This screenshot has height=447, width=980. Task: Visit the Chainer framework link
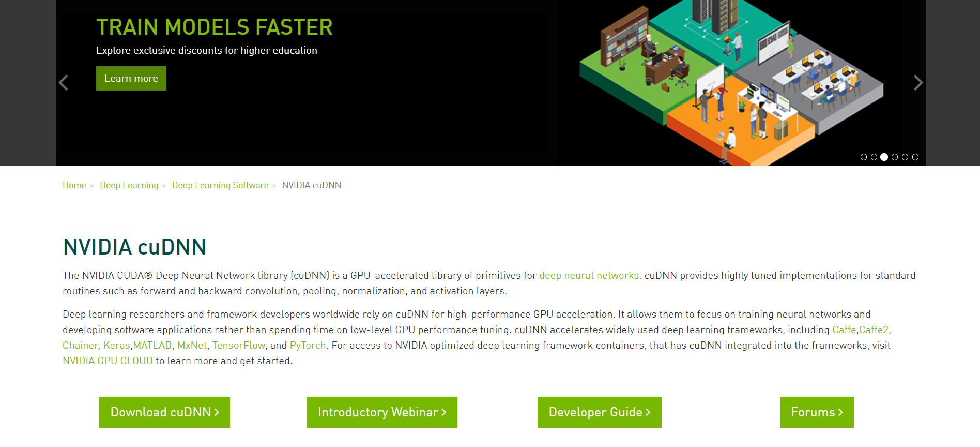tap(80, 346)
